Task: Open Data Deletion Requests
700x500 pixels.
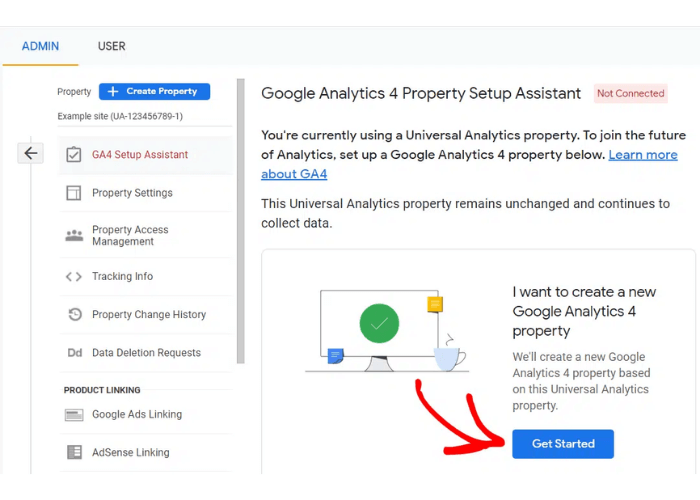Action: pos(145,353)
